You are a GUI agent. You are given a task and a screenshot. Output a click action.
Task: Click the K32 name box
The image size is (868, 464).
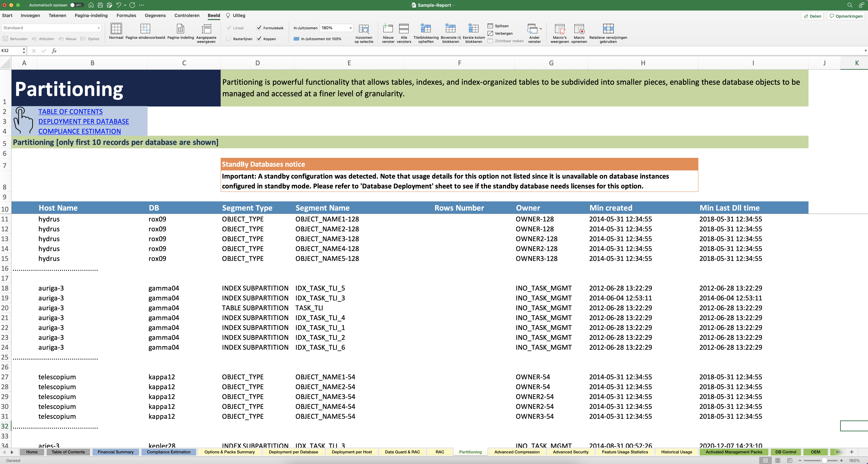point(11,51)
